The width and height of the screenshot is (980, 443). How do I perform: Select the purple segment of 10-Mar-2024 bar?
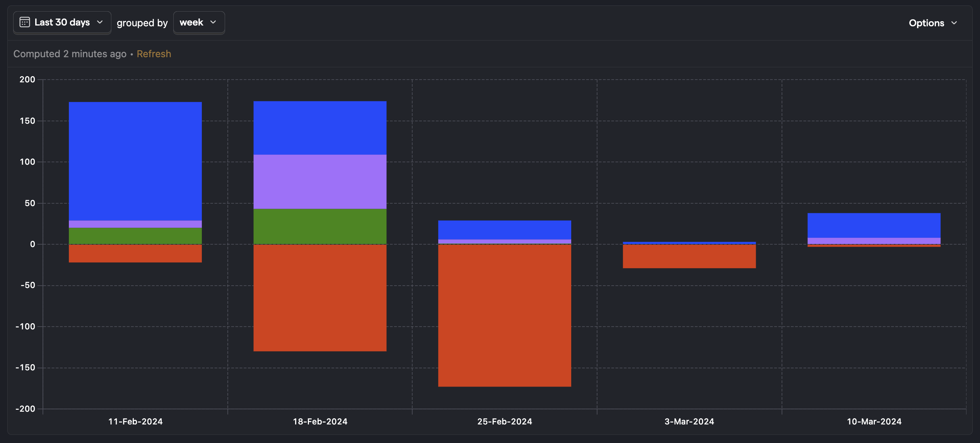(874, 241)
